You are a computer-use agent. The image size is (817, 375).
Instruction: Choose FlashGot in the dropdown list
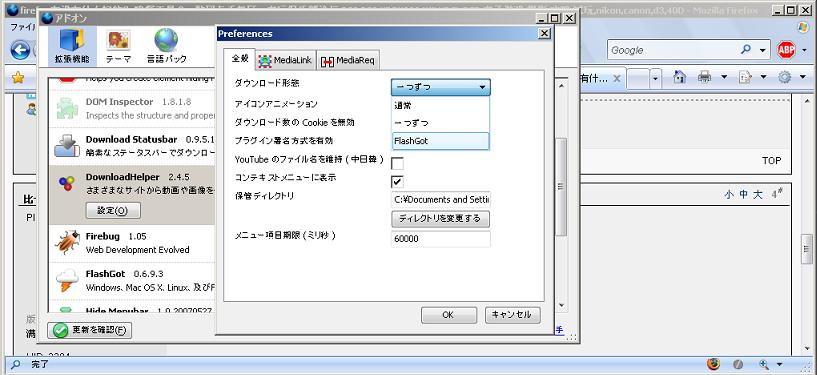440,141
